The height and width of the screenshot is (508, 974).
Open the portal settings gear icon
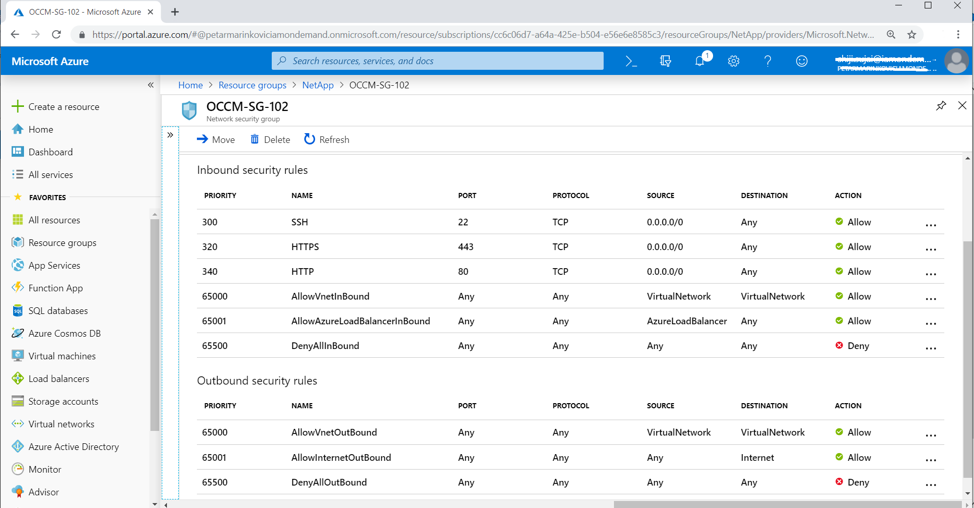tap(733, 61)
